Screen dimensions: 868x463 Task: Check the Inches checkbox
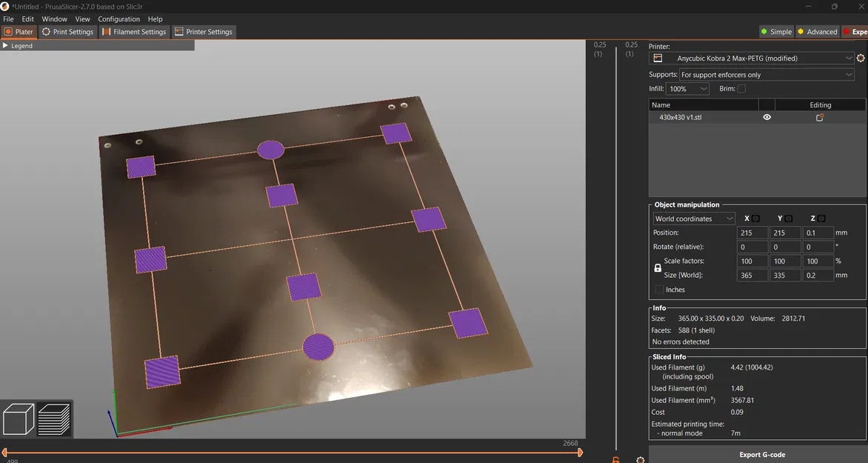click(659, 290)
